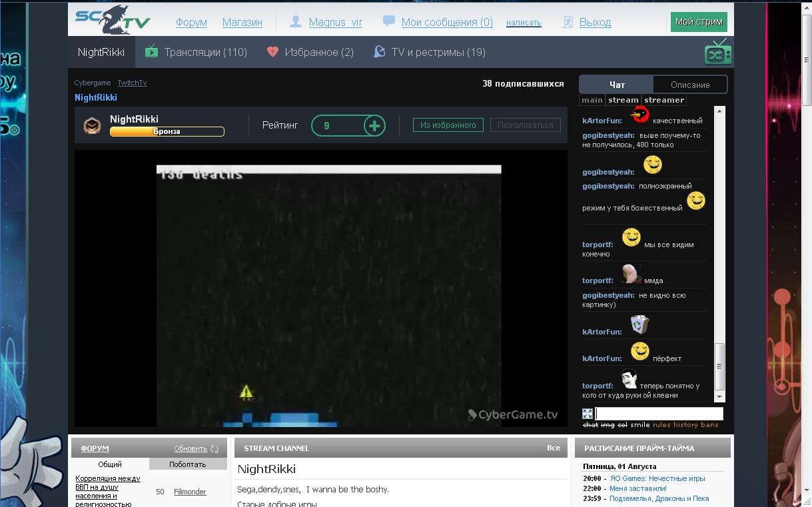Click the chat expand fullscreen icon
Viewport: 812px width, 507px height.
(x=587, y=414)
